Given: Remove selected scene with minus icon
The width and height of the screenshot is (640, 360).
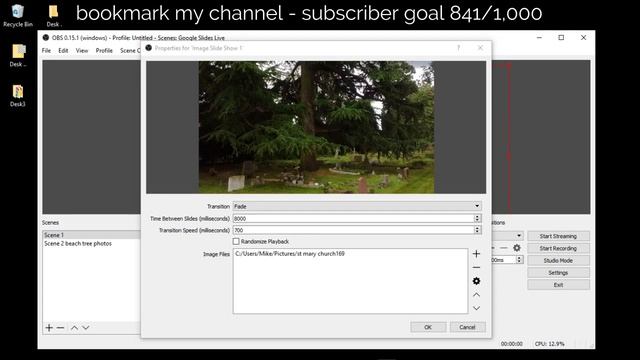Looking at the screenshot, I should point(60,328).
